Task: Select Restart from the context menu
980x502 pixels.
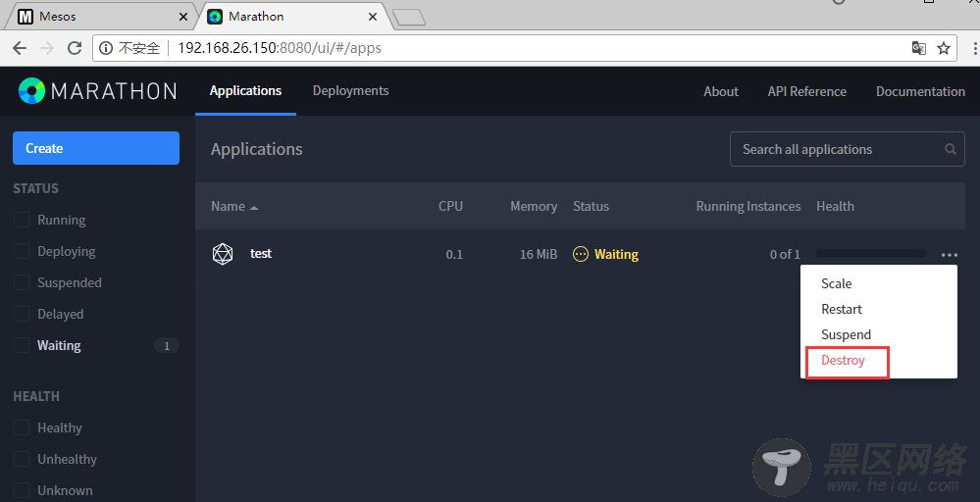Action: coord(842,309)
